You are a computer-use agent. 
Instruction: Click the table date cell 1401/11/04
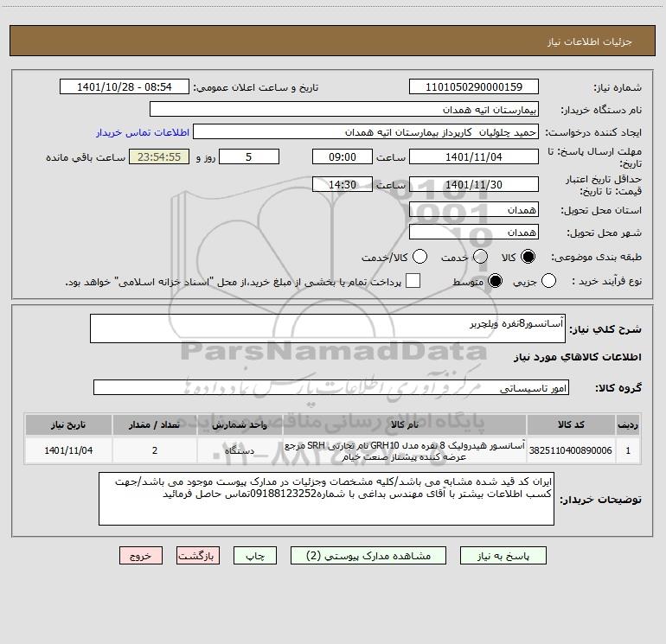click(68, 450)
